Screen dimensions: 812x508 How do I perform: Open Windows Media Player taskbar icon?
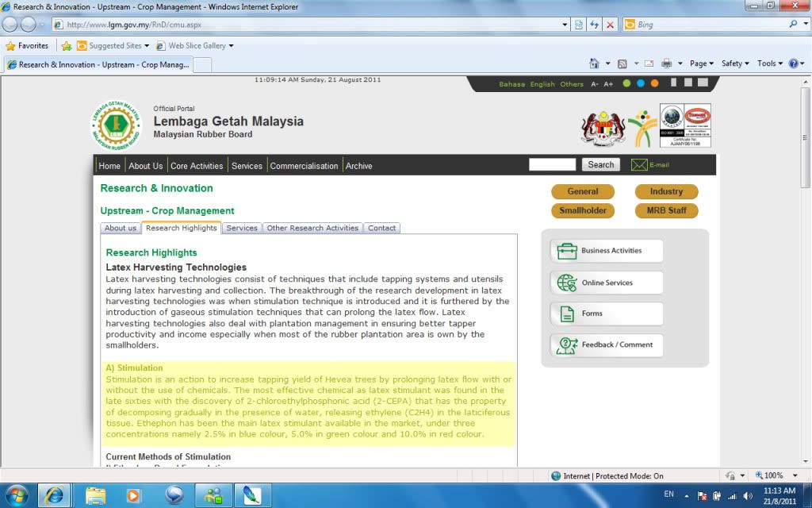click(x=133, y=495)
